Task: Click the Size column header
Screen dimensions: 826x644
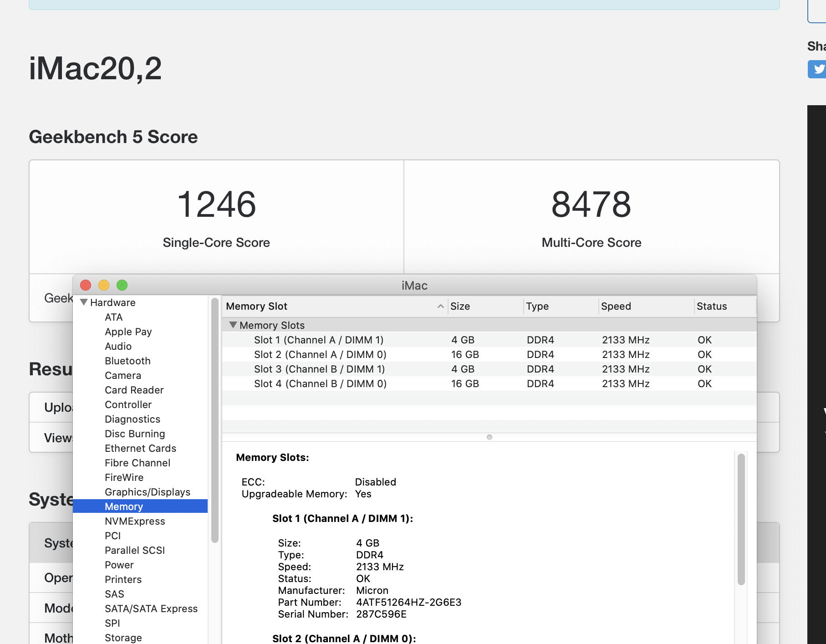Action: coord(485,307)
